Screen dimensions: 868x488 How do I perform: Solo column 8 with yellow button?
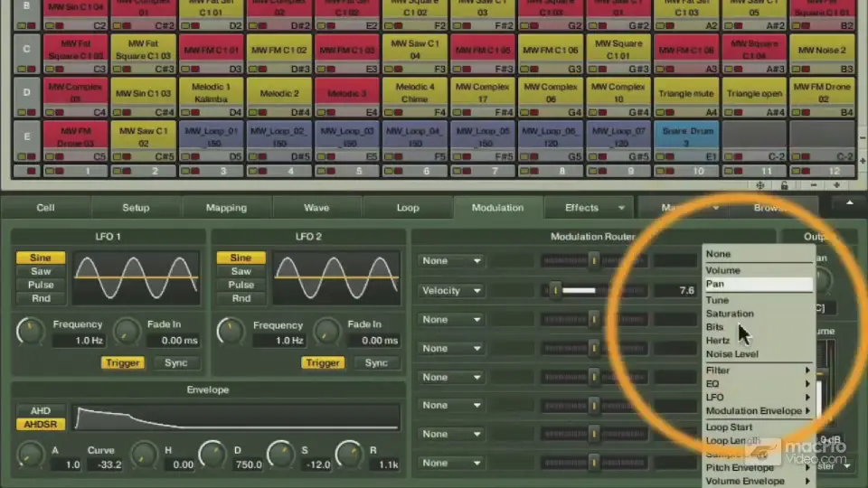524,171
